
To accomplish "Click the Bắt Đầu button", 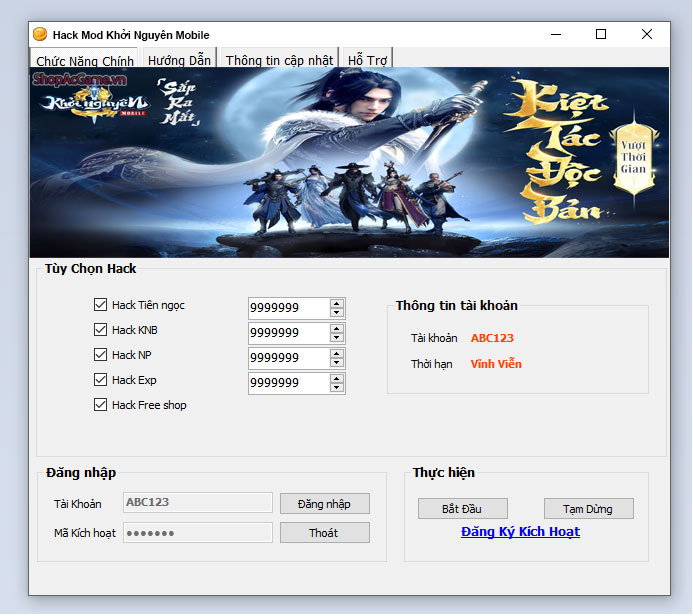I will [x=463, y=509].
